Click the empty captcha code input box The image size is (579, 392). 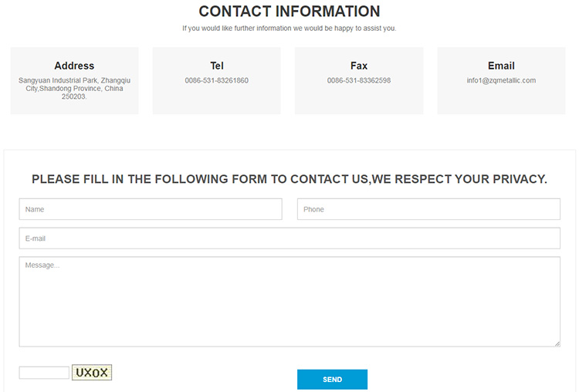tap(44, 373)
